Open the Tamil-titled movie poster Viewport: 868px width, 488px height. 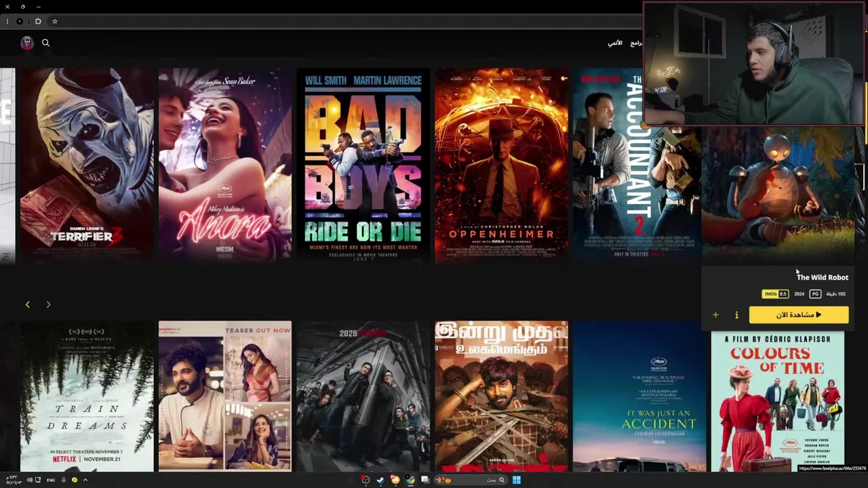501,396
